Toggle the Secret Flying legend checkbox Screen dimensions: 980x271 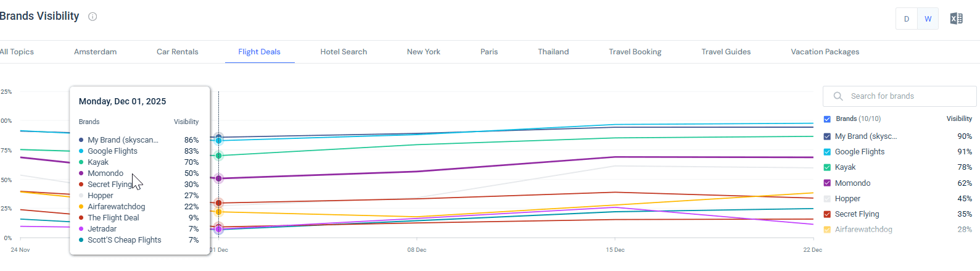click(827, 214)
